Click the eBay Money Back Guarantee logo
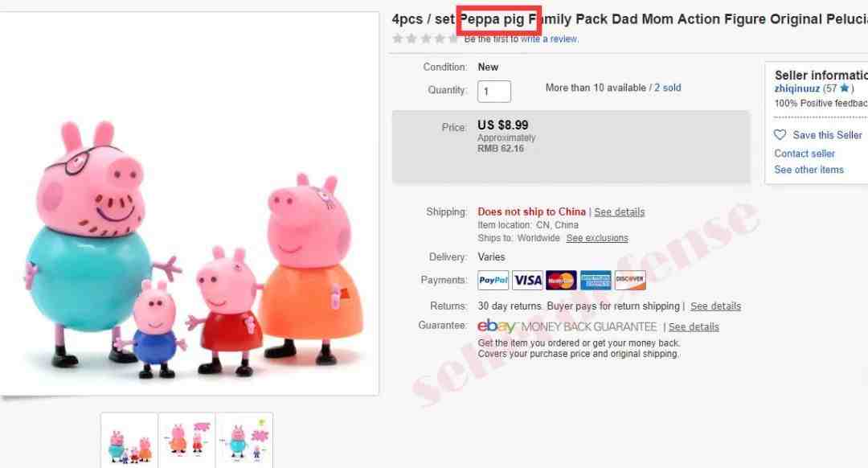The image size is (868, 468). coord(567,326)
